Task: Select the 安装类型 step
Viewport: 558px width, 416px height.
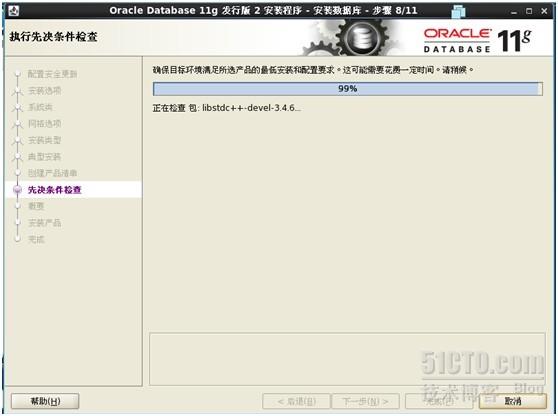Action: (x=44, y=140)
